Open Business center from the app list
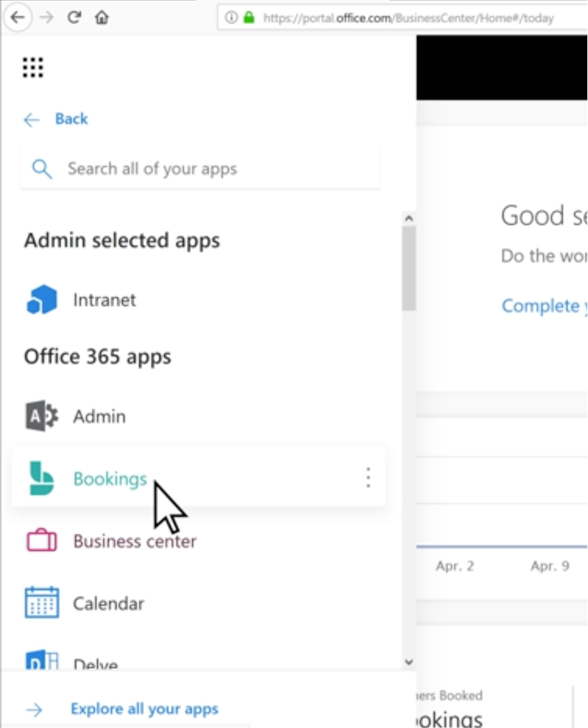 coord(134,541)
